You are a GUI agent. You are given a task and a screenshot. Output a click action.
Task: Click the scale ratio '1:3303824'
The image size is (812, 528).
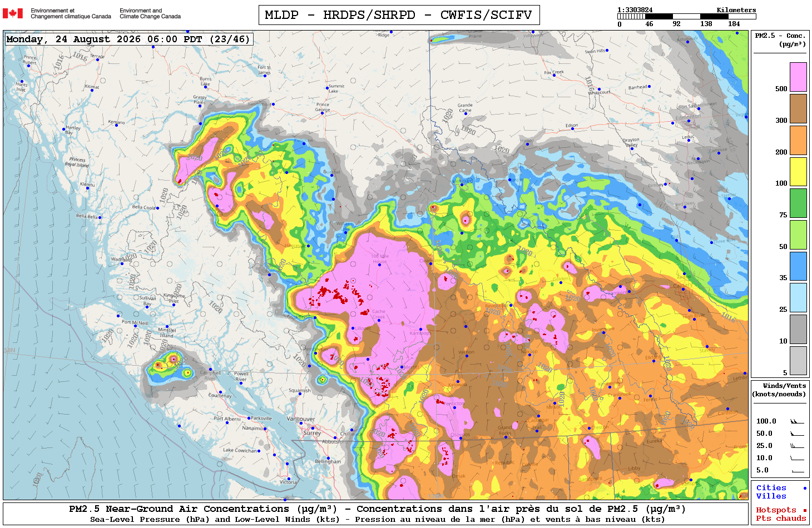pos(635,10)
